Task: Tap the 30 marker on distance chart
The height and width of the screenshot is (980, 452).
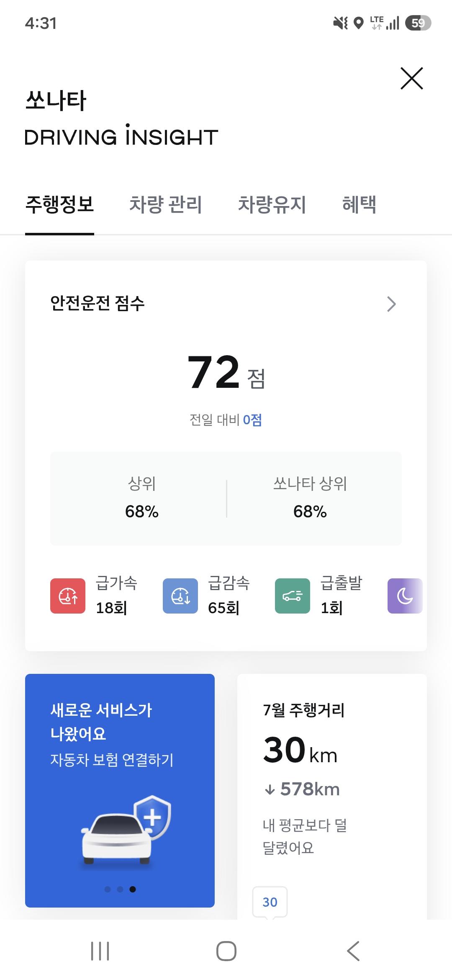Action: point(270,902)
